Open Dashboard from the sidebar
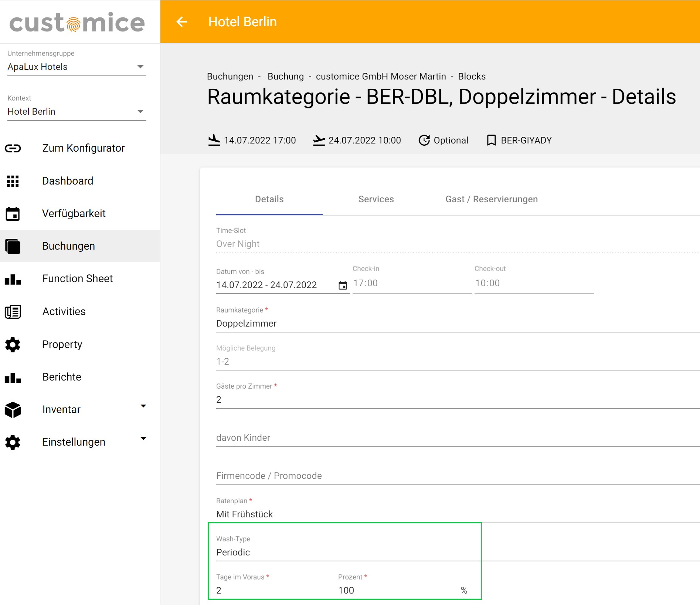700x605 pixels. pyautogui.click(x=80, y=181)
